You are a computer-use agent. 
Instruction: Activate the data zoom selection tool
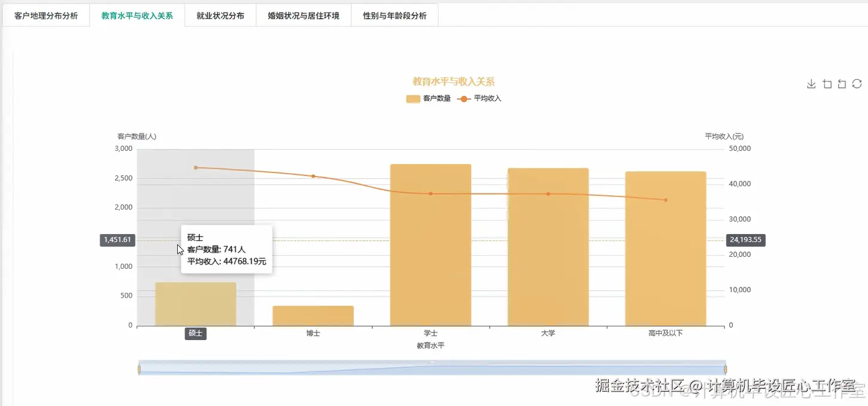click(x=827, y=84)
